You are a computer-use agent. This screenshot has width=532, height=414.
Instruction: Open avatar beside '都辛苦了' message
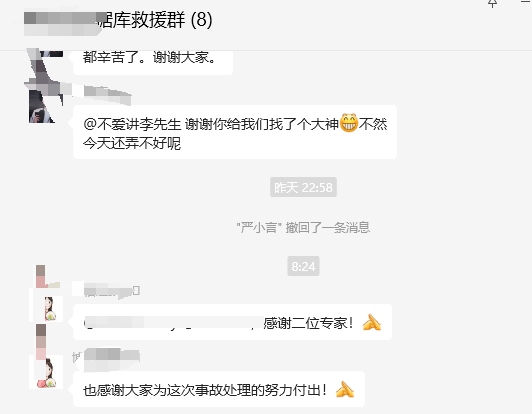point(45,61)
